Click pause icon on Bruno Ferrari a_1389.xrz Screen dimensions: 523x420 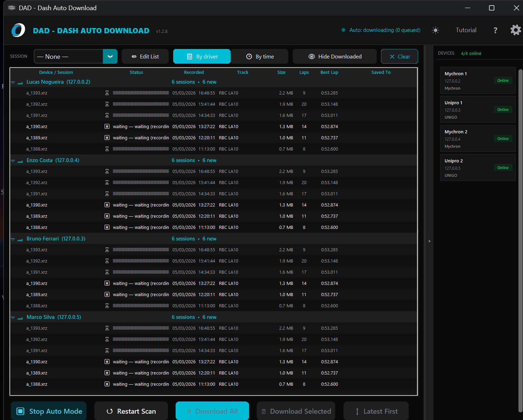[107, 294]
